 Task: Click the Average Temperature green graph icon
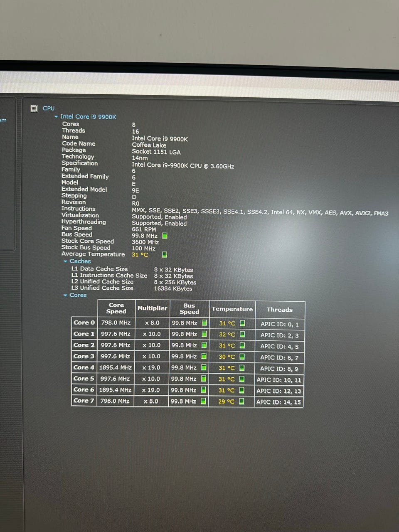pos(165,254)
